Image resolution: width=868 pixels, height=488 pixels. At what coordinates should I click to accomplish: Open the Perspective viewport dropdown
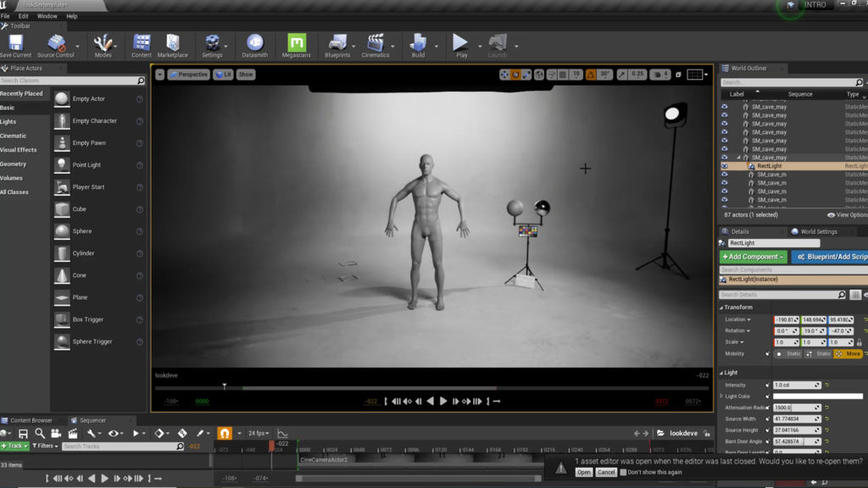point(188,75)
